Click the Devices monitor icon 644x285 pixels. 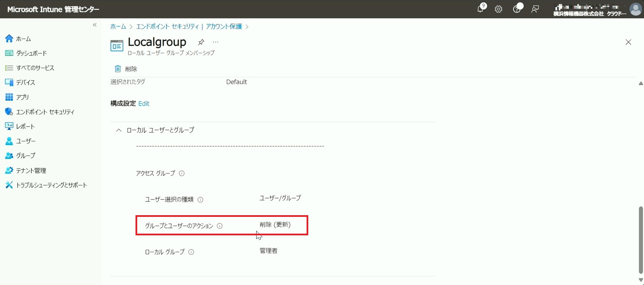click(x=9, y=82)
